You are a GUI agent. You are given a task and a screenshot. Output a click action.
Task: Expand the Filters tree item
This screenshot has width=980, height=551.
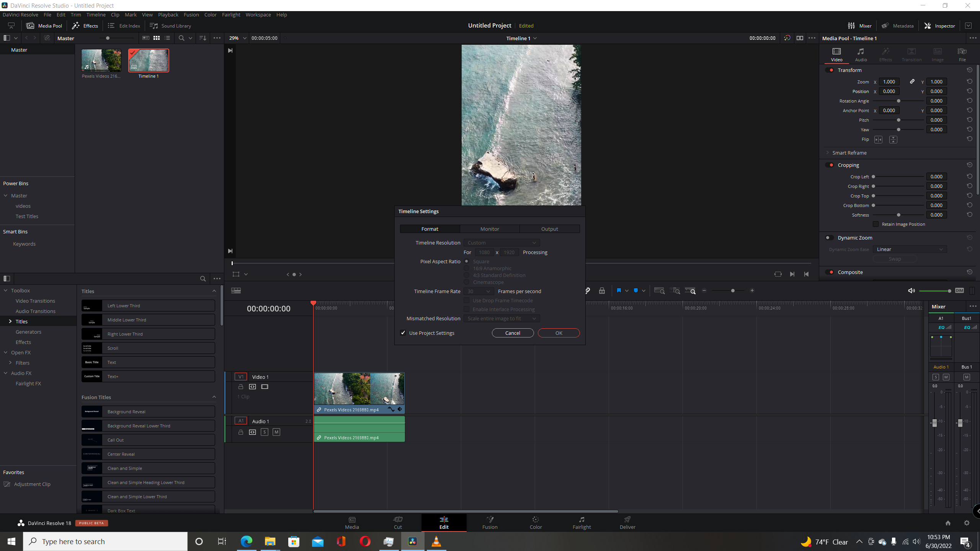[10, 363]
